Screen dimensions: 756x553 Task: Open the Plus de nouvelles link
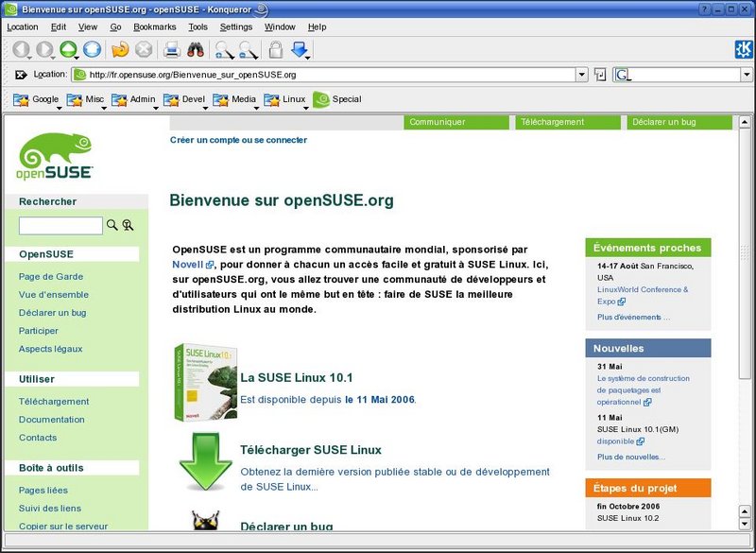click(x=630, y=457)
